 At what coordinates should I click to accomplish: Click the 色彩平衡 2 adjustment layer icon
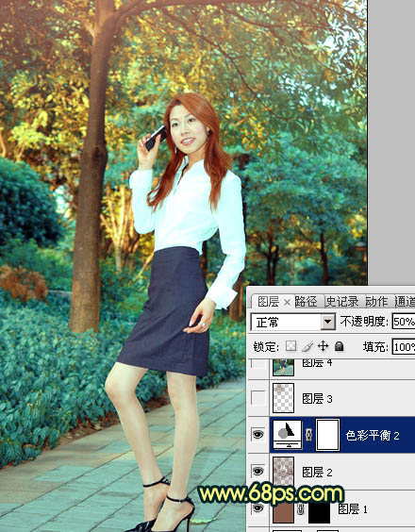tap(288, 435)
